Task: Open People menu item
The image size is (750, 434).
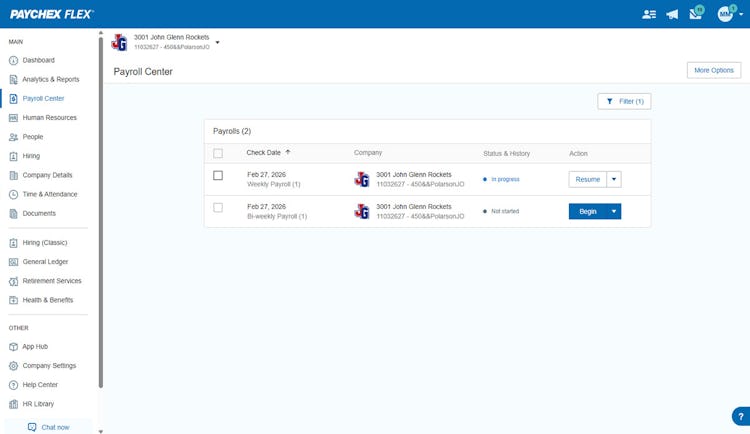Action: (x=33, y=137)
